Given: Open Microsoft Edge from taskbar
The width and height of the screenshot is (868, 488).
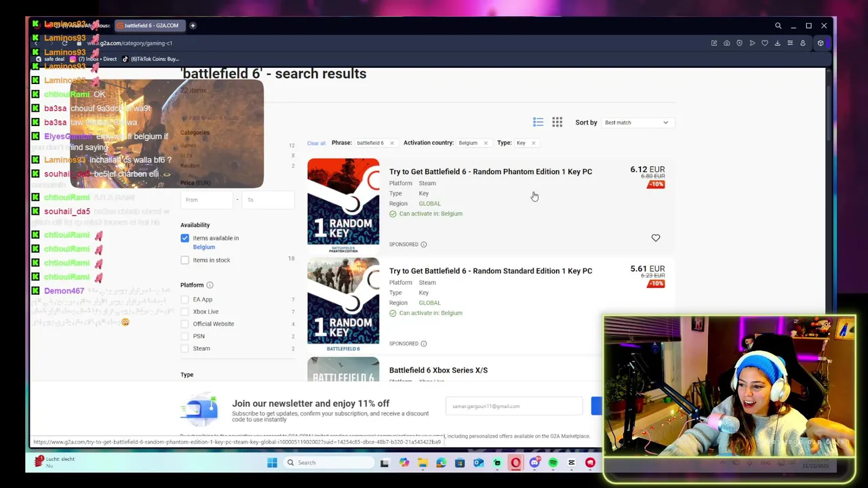Looking at the screenshot, I should (x=441, y=463).
